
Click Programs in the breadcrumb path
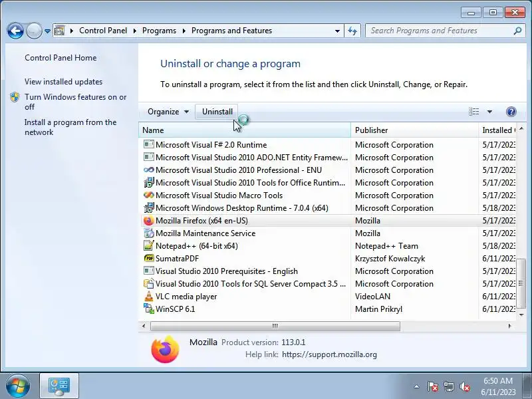pos(159,31)
